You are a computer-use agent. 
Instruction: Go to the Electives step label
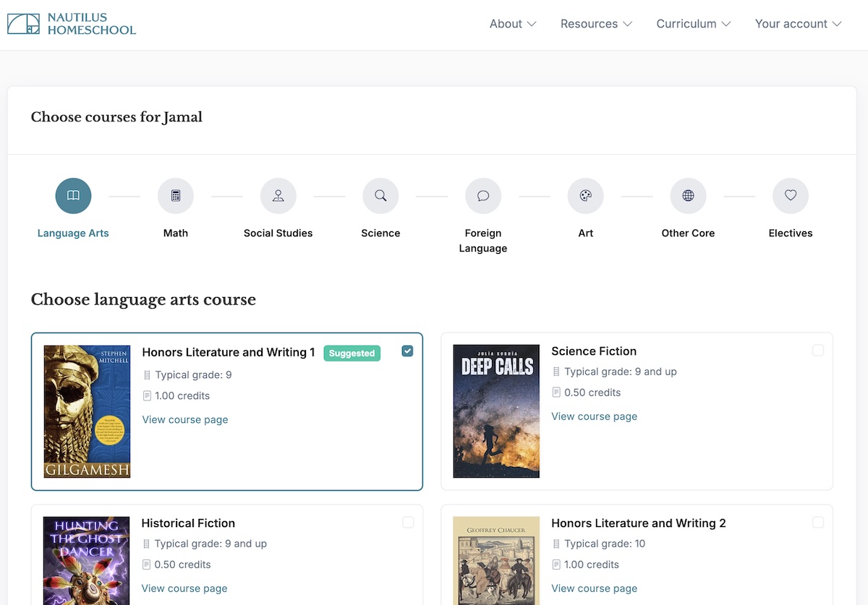click(x=791, y=233)
